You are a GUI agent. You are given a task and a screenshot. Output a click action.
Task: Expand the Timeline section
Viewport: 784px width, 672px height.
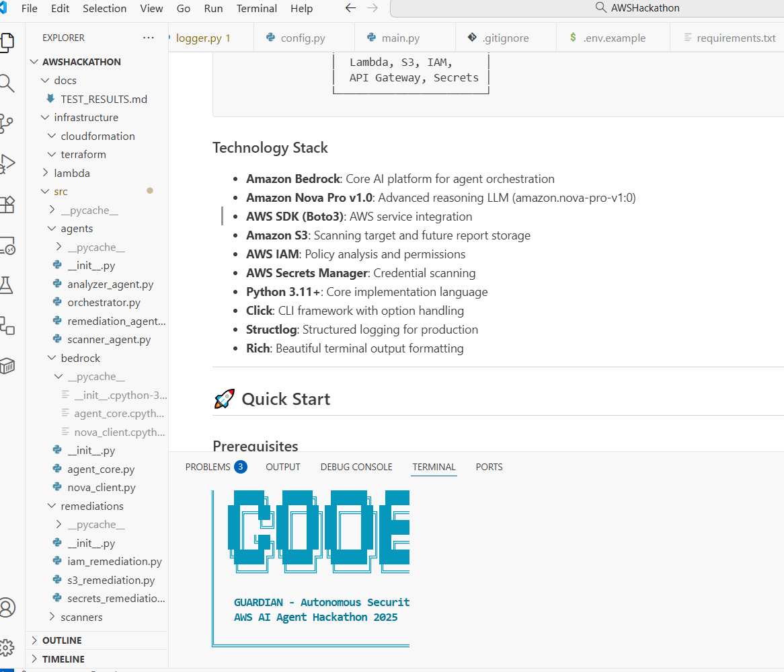97,659
